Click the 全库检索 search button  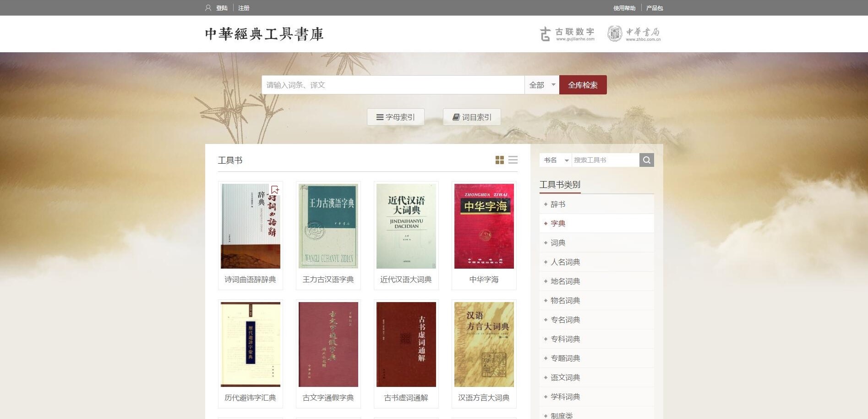(x=583, y=85)
